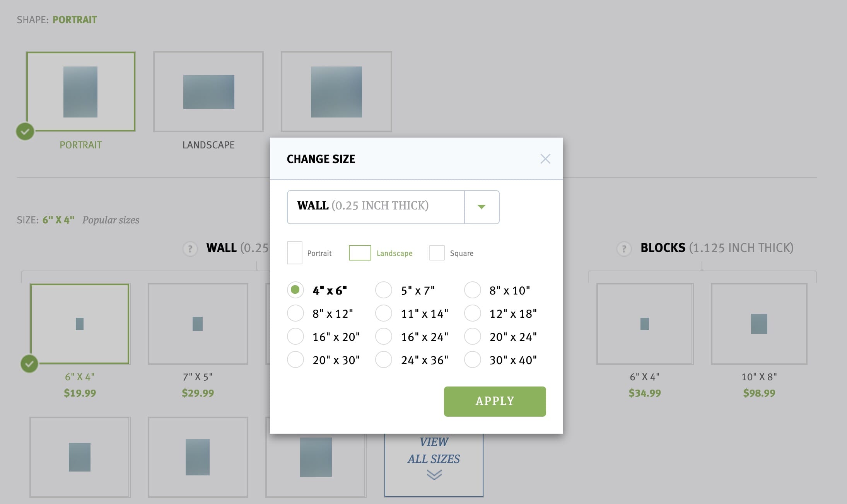Choose the 16" x 20" size radio button

[x=295, y=336]
